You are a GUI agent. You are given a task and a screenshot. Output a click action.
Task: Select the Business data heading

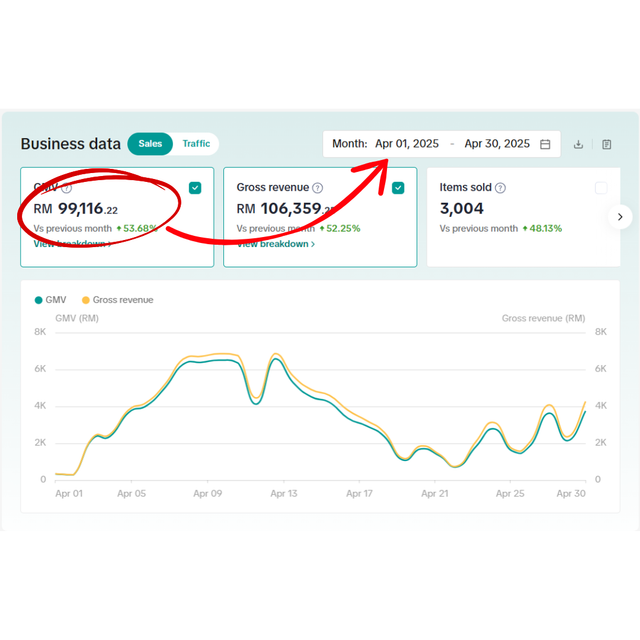(x=71, y=144)
